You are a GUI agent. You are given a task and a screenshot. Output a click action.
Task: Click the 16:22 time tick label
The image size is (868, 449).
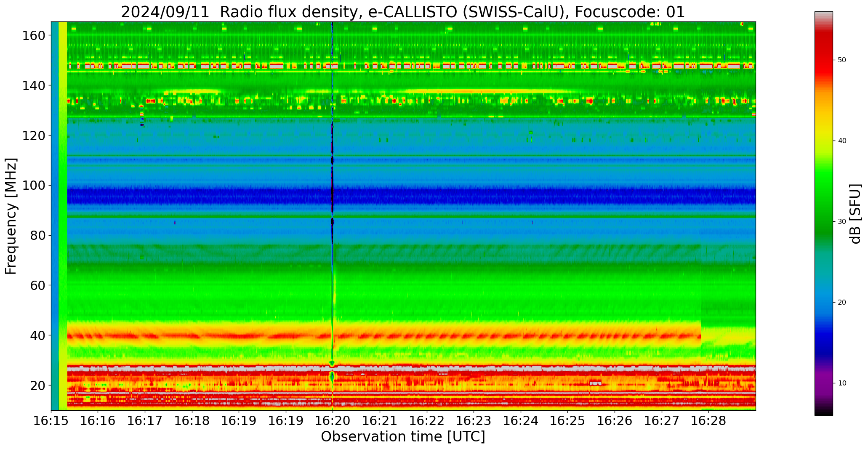tap(427, 420)
